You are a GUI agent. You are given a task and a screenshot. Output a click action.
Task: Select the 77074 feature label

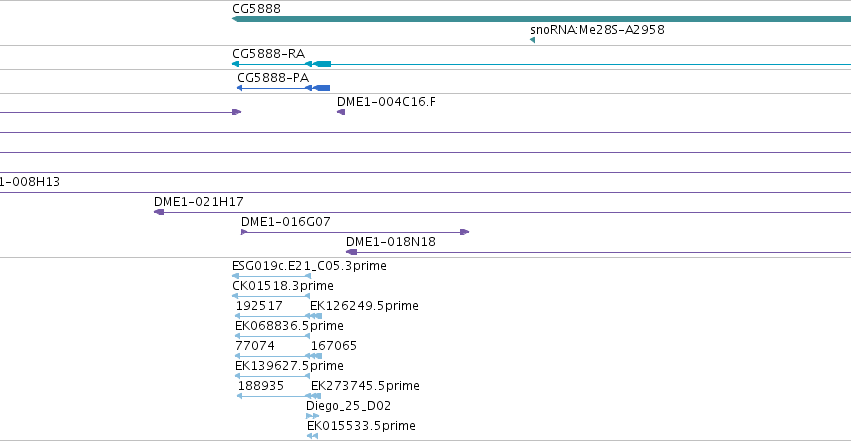coord(255,346)
